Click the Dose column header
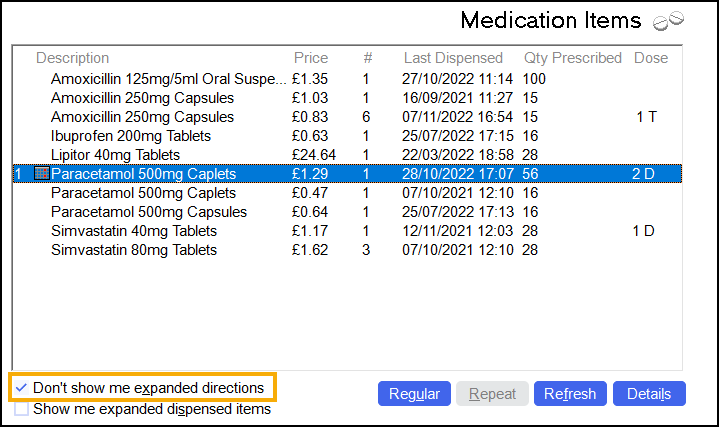This screenshot has height=427, width=719. pyautogui.click(x=650, y=58)
